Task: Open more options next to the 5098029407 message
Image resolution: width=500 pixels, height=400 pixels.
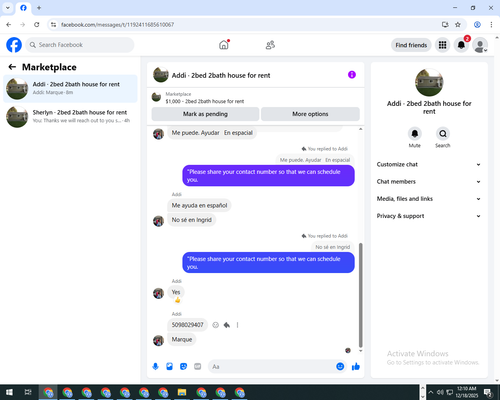Action: pyautogui.click(x=238, y=325)
